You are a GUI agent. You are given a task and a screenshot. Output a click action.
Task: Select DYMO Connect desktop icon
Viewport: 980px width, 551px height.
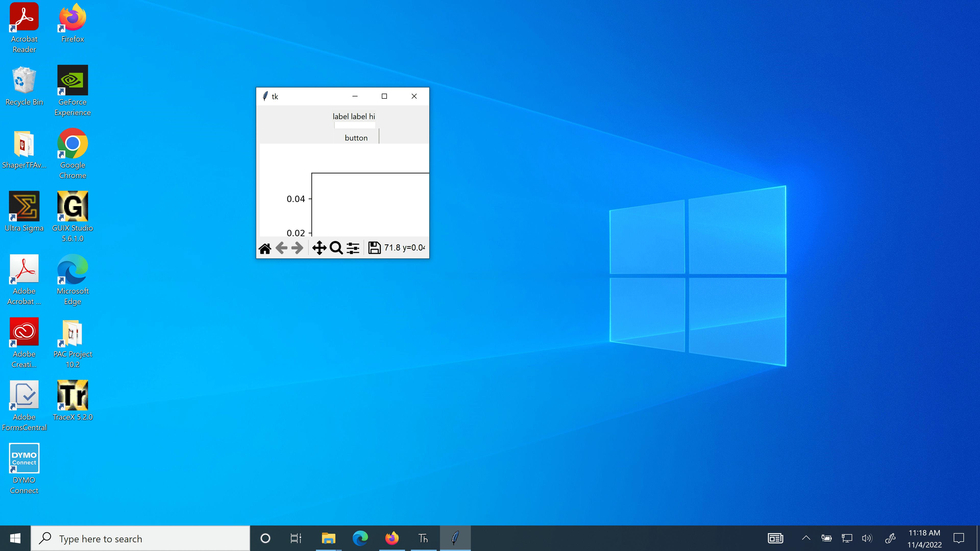[x=24, y=469]
